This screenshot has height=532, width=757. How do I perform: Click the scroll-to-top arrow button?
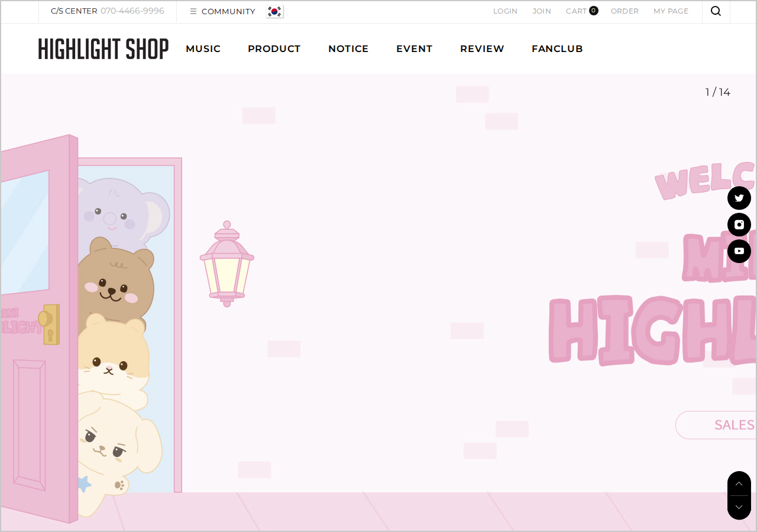[x=739, y=484]
